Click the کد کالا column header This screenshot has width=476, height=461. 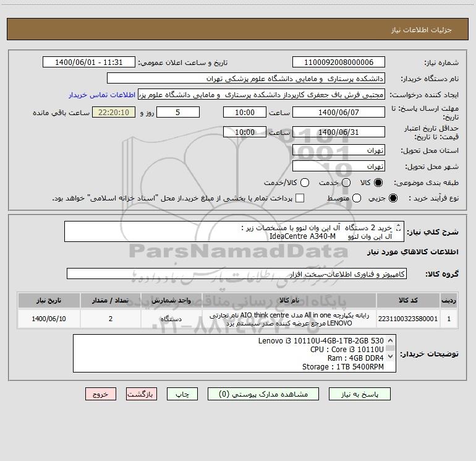tap(408, 300)
